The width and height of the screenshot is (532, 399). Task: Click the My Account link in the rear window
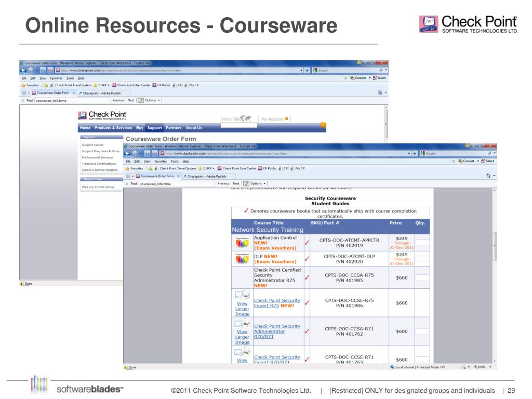click(x=272, y=119)
